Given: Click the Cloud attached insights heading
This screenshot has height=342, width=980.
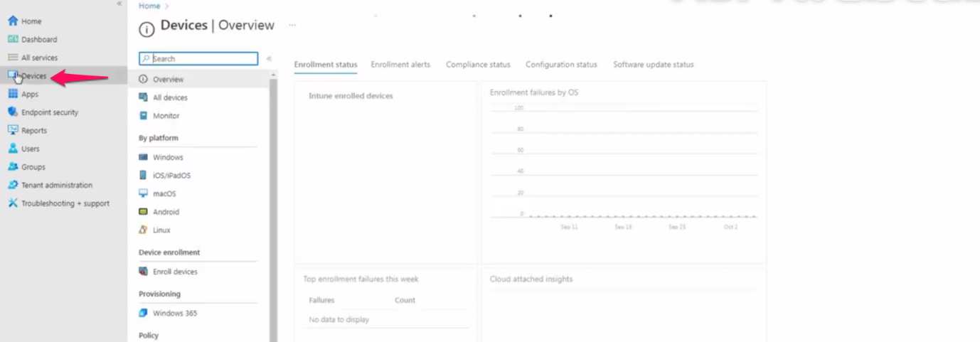Looking at the screenshot, I should coord(531,279).
